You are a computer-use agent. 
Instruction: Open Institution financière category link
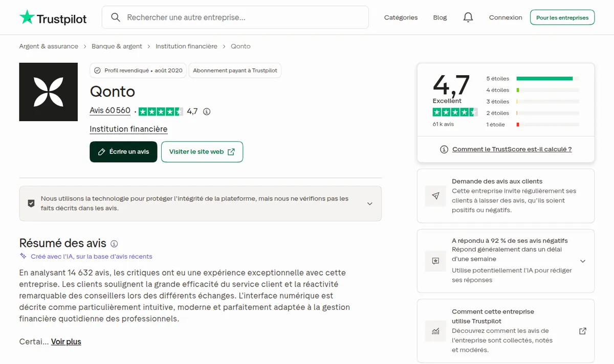[128, 129]
